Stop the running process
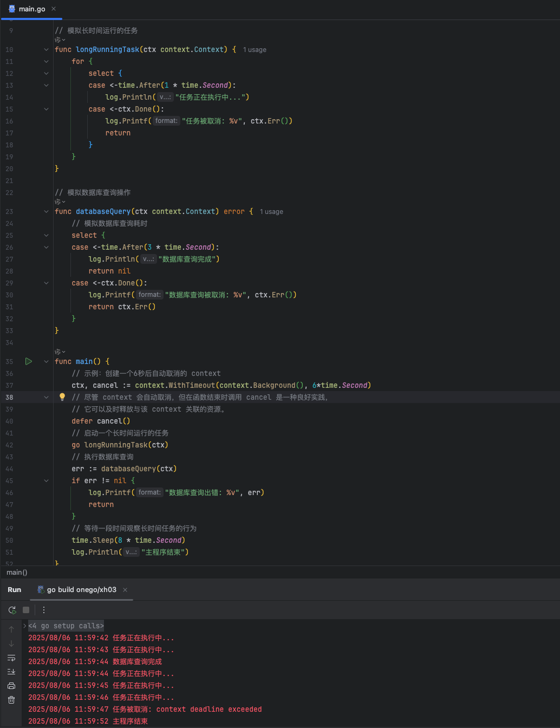The image size is (560, 728). (26, 610)
